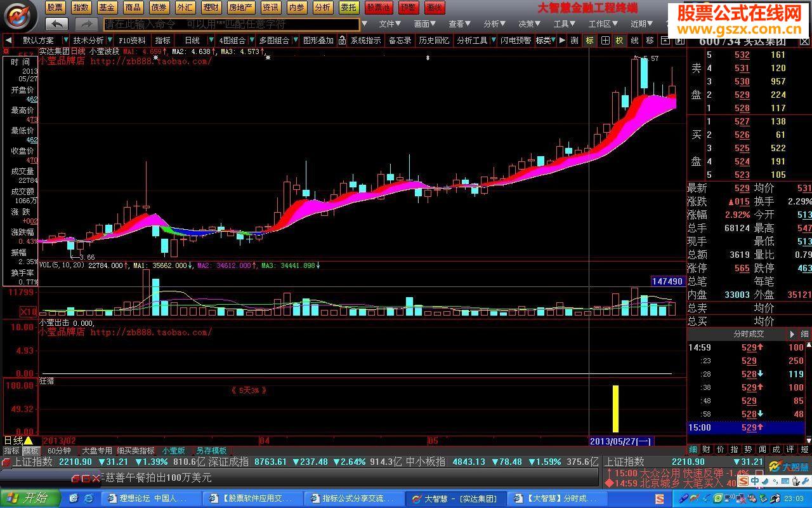This screenshot has width=812, height=508.
Task: Select the 闻 news tab in right panel
Action: coord(763,450)
